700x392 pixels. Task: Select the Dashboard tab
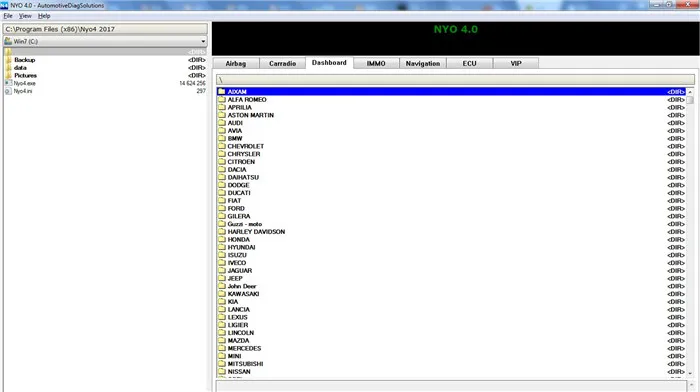tap(329, 63)
